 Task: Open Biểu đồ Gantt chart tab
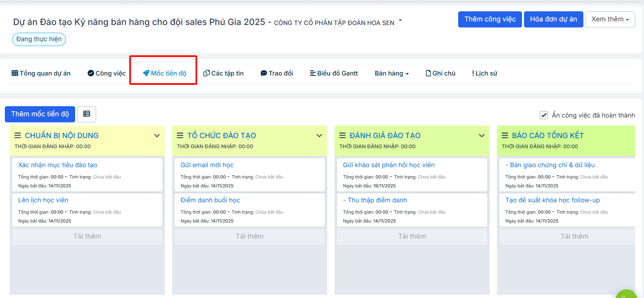[x=334, y=73]
